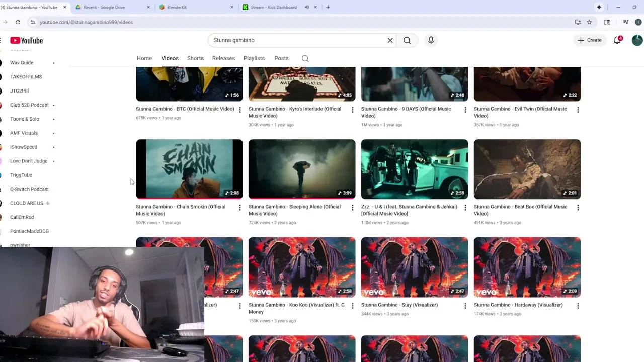This screenshot has width=644, height=362.
Task: Reload the page in browser toolbar
Action: click(18, 22)
